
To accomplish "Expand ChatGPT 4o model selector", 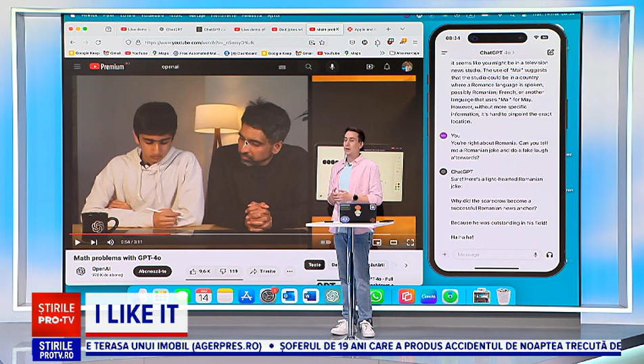I will (x=498, y=52).
